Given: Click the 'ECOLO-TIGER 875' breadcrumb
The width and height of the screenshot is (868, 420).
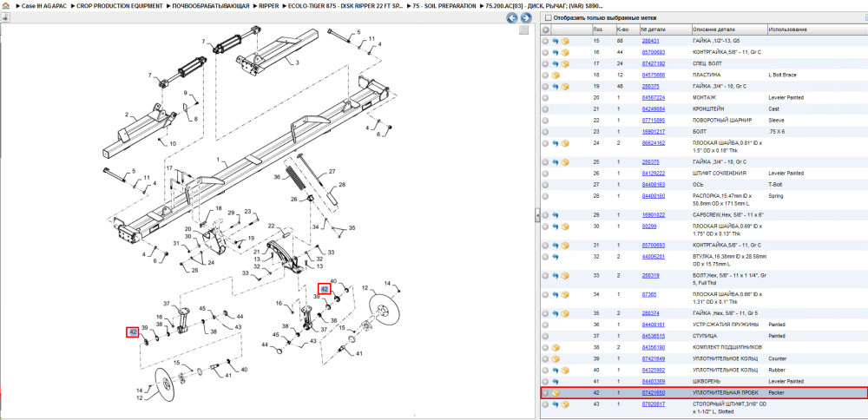Looking at the screenshot, I should pyautogui.click(x=346, y=5).
